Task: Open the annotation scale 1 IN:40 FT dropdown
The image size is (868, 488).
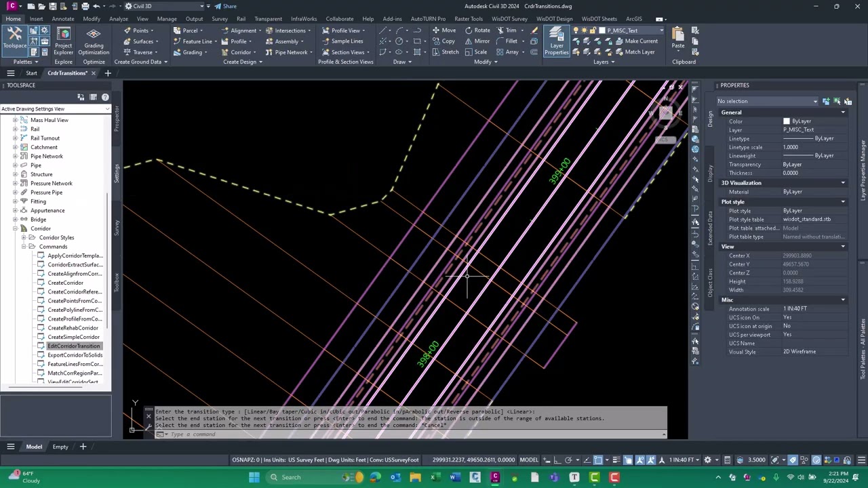Action: tap(685, 460)
